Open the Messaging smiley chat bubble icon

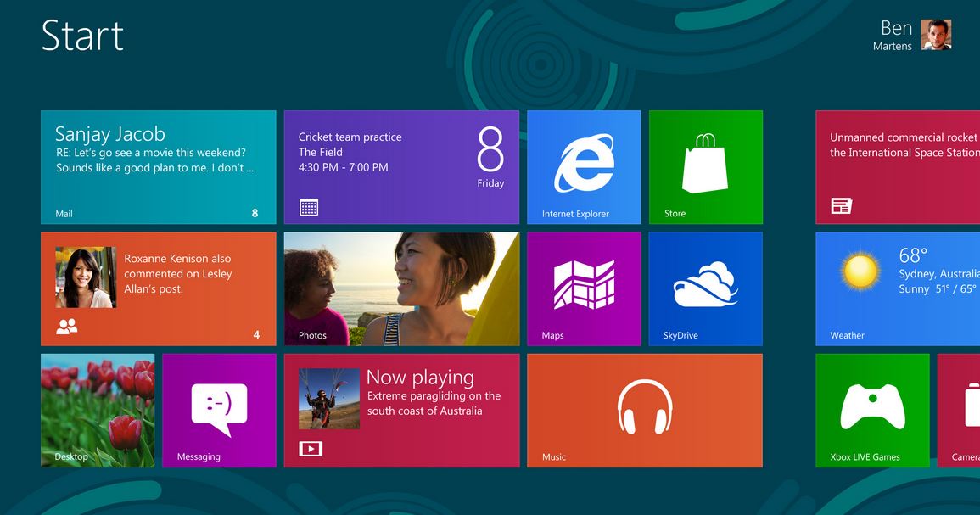219,410
